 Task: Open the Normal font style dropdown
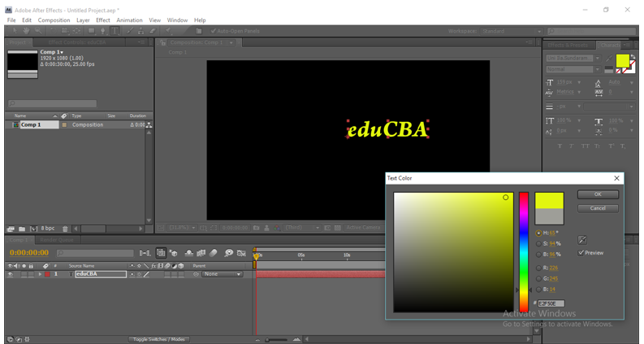coord(573,69)
